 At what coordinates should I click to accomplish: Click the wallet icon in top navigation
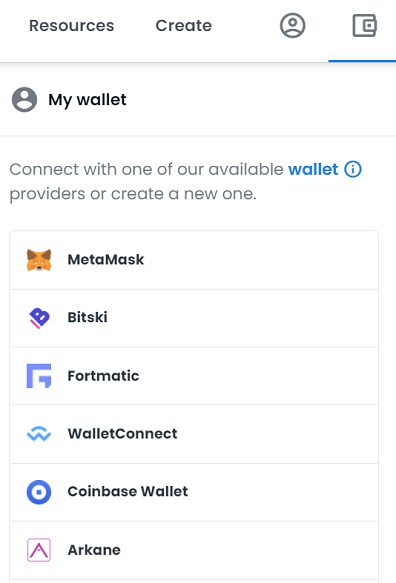pos(364,25)
